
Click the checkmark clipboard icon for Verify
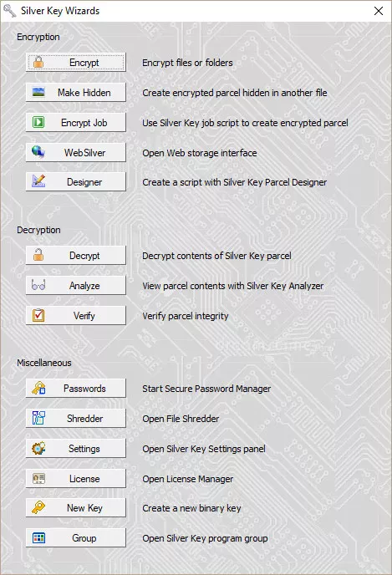pyautogui.click(x=38, y=315)
